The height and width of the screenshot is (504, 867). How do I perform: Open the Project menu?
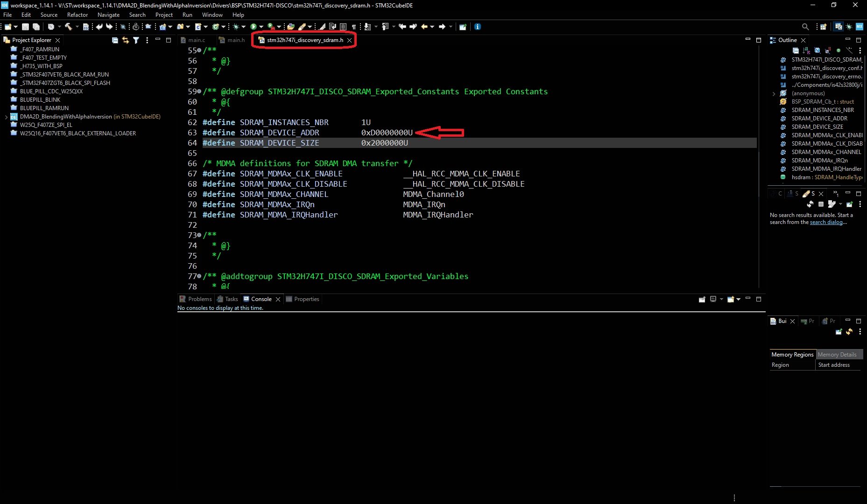[164, 15]
